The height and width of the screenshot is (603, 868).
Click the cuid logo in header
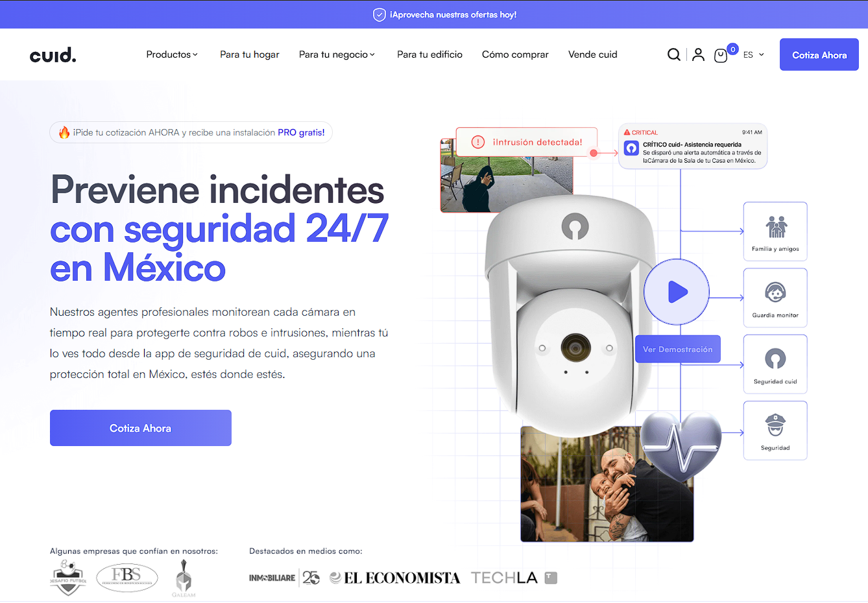[53, 55]
